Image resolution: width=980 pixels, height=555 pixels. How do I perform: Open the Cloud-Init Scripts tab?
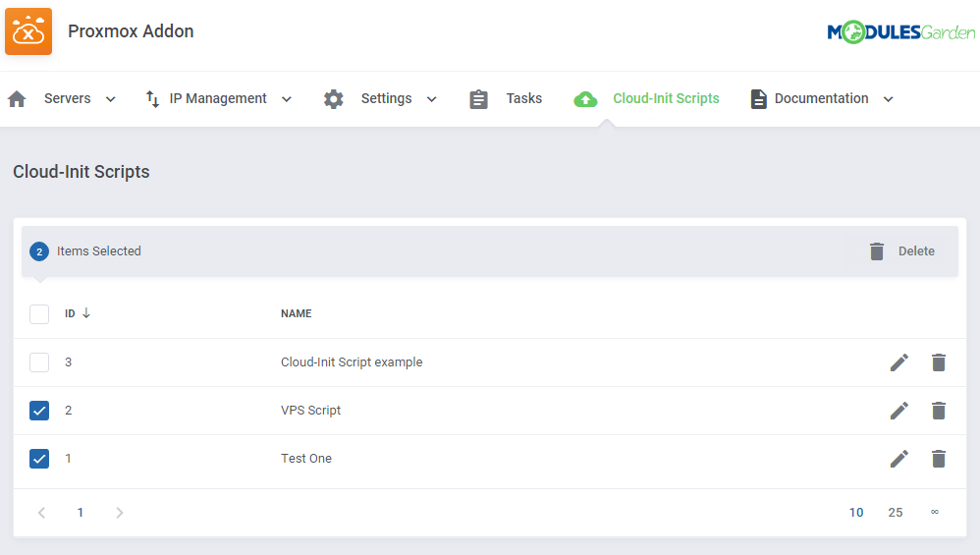(666, 99)
